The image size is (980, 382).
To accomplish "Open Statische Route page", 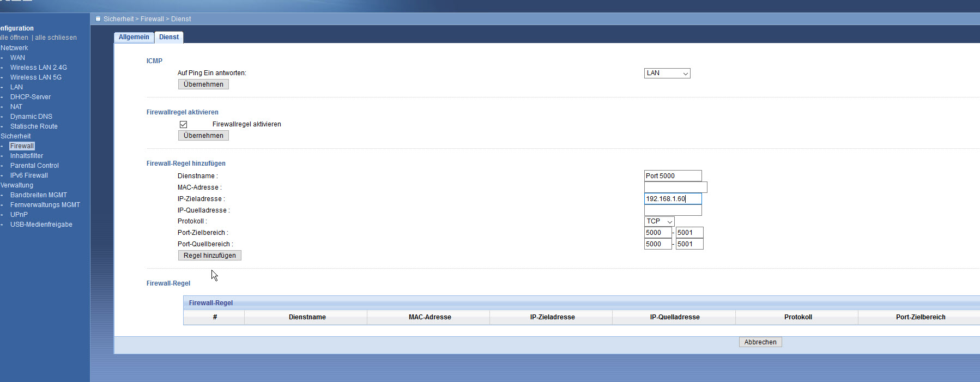I will [34, 126].
